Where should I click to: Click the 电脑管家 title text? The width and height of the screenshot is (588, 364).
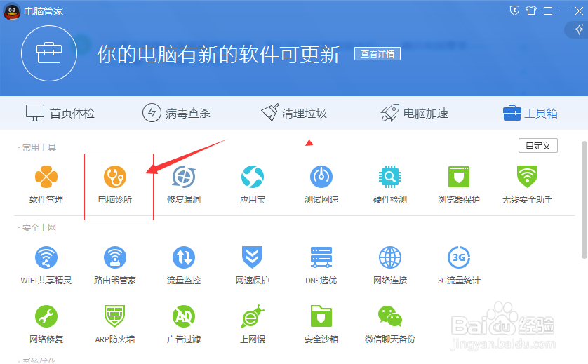coord(44,12)
